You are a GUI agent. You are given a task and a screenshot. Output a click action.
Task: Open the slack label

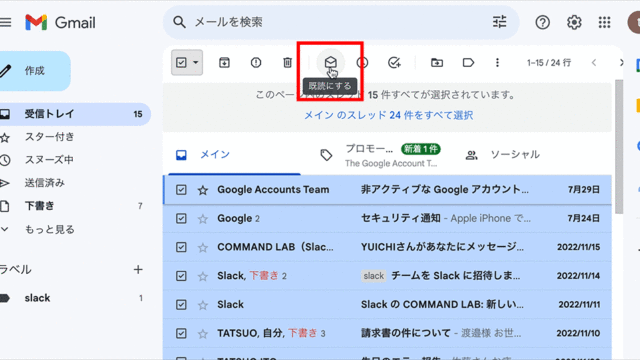(x=37, y=298)
